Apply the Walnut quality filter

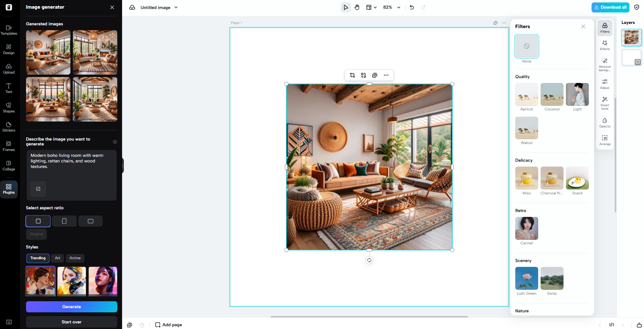pos(527,128)
